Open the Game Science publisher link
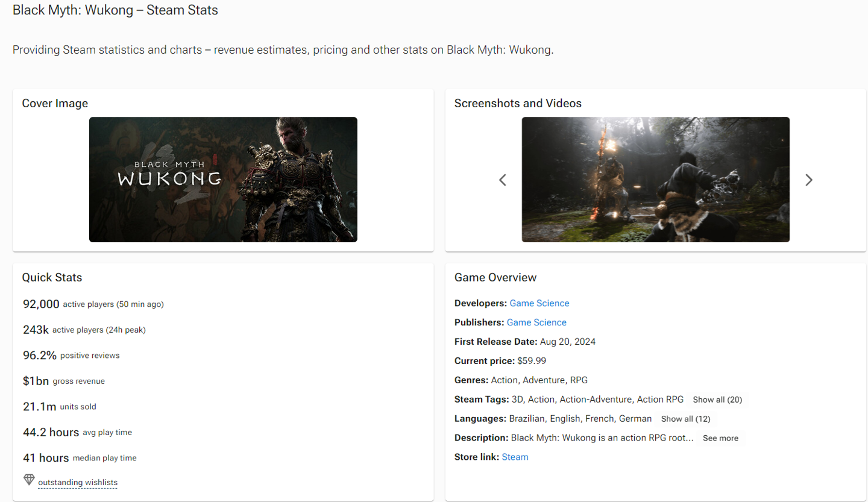868x502 pixels. [x=536, y=322]
